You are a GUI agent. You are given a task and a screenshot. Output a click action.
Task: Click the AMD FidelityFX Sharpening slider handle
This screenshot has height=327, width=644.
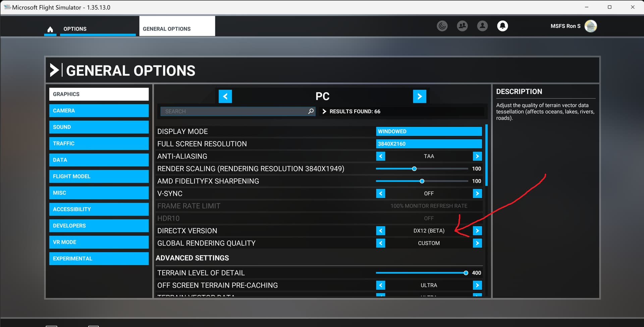422,181
